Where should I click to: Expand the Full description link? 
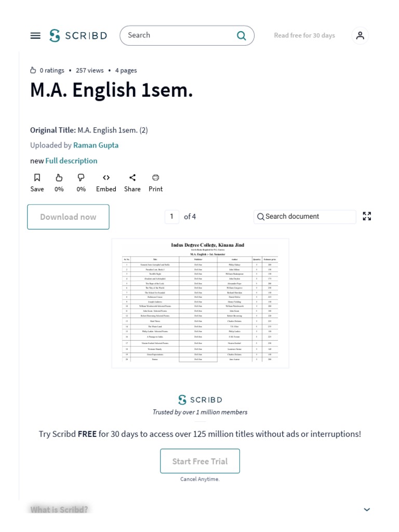tap(71, 161)
